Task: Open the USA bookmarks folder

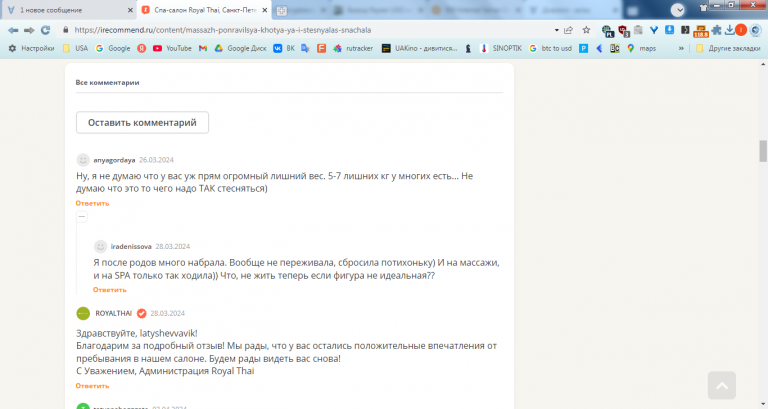Action: pos(75,48)
